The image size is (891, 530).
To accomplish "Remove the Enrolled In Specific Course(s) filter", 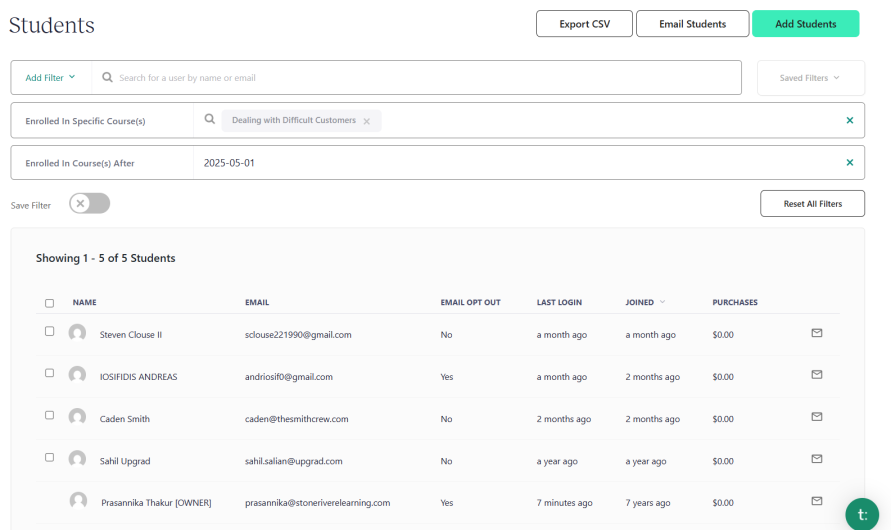I will click(850, 120).
